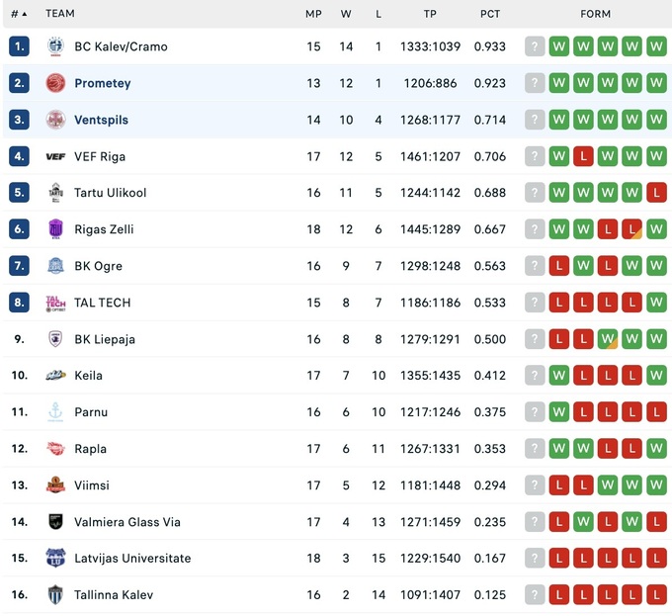Click the TAL TECH team logo
Viewport: 672px width, 616px height.
coord(55,303)
